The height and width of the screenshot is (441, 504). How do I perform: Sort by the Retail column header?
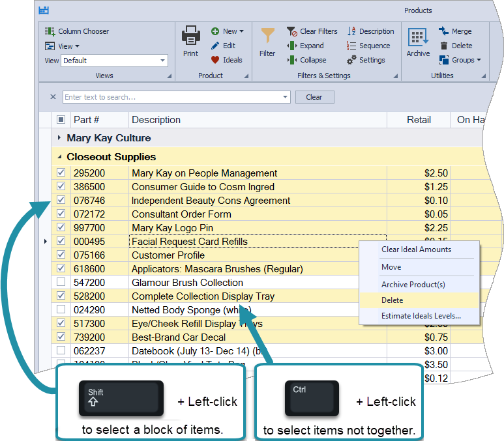[x=419, y=120]
